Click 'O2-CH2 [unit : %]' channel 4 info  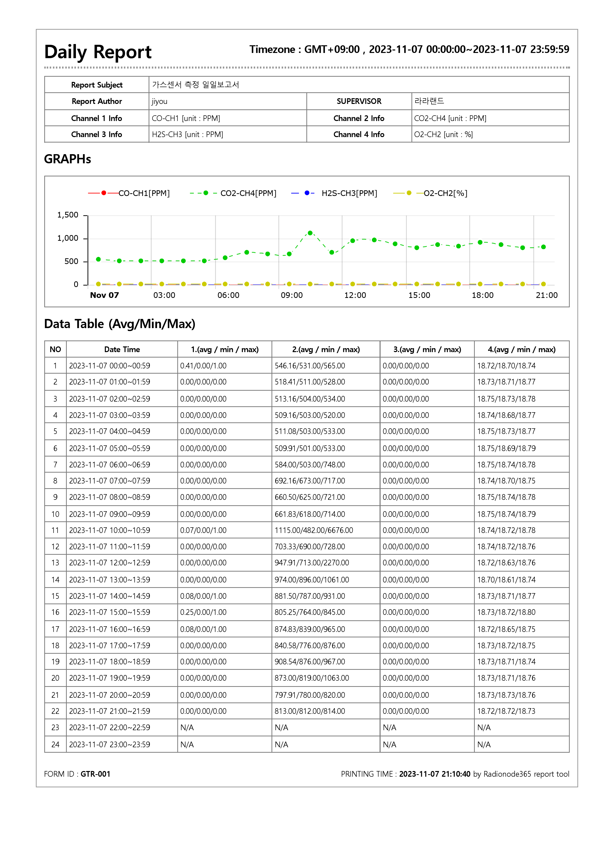click(443, 135)
